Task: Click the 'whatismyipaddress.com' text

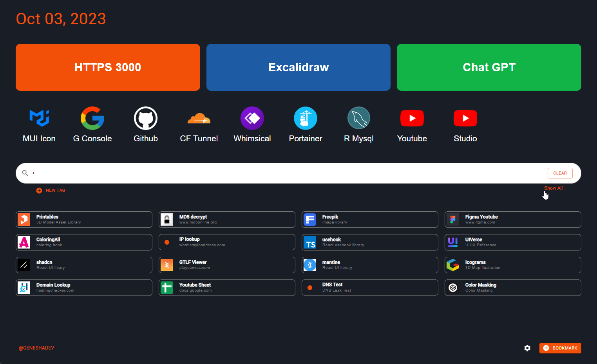Action: click(x=202, y=245)
